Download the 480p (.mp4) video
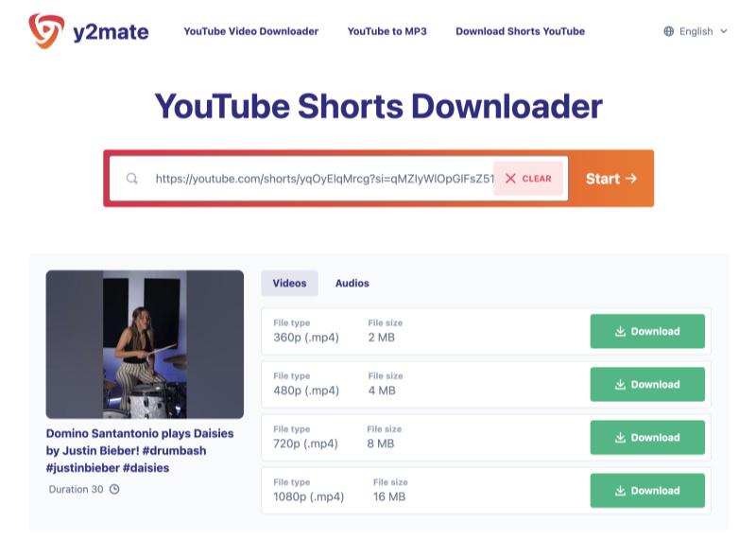Image resolution: width=756 pixels, height=557 pixels. tap(647, 384)
